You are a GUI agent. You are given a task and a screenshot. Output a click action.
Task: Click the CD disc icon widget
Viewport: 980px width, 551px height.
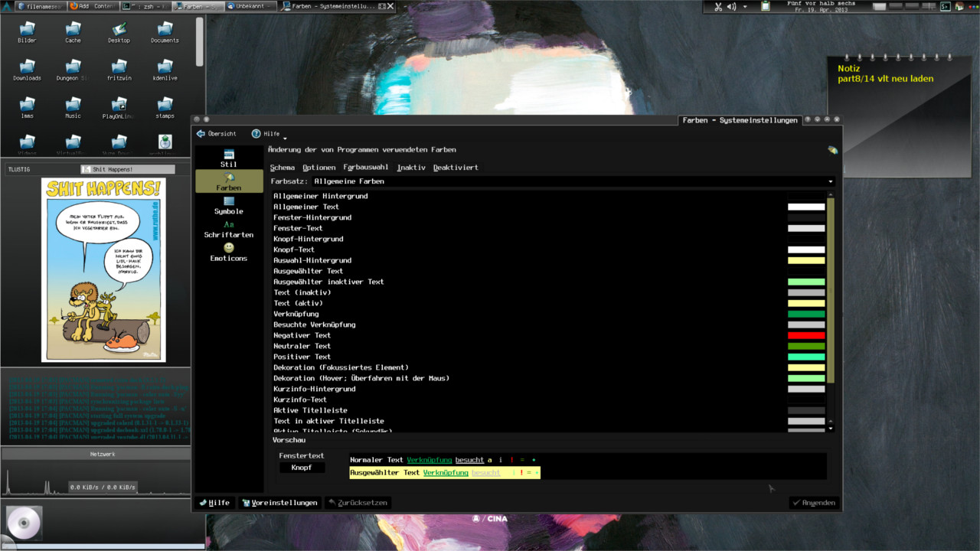pos(24,523)
